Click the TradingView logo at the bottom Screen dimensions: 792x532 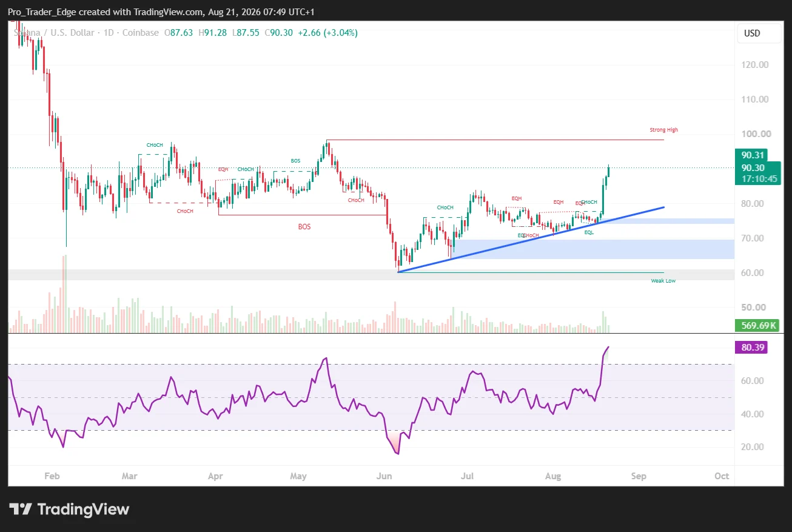tap(69, 509)
